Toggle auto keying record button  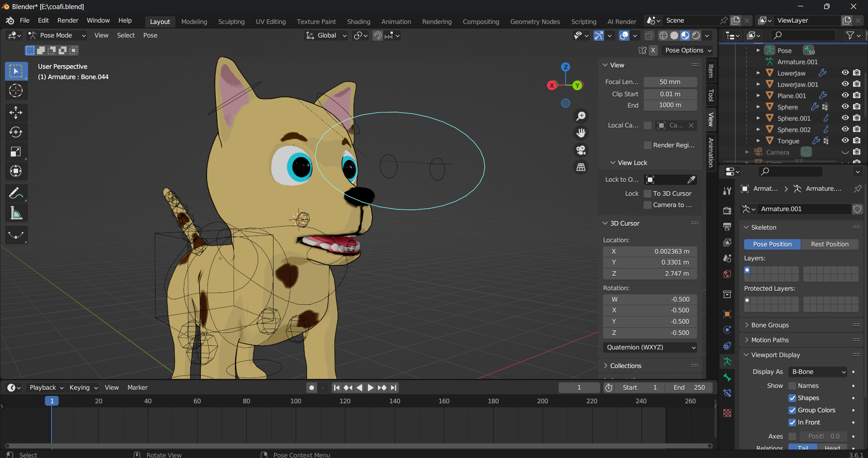(311, 387)
